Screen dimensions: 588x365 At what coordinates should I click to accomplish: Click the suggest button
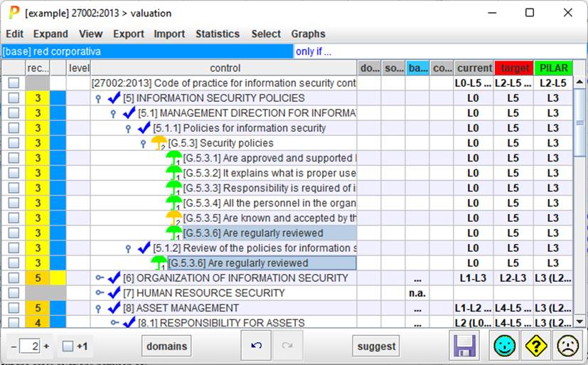pyautogui.click(x=376, y=346)
